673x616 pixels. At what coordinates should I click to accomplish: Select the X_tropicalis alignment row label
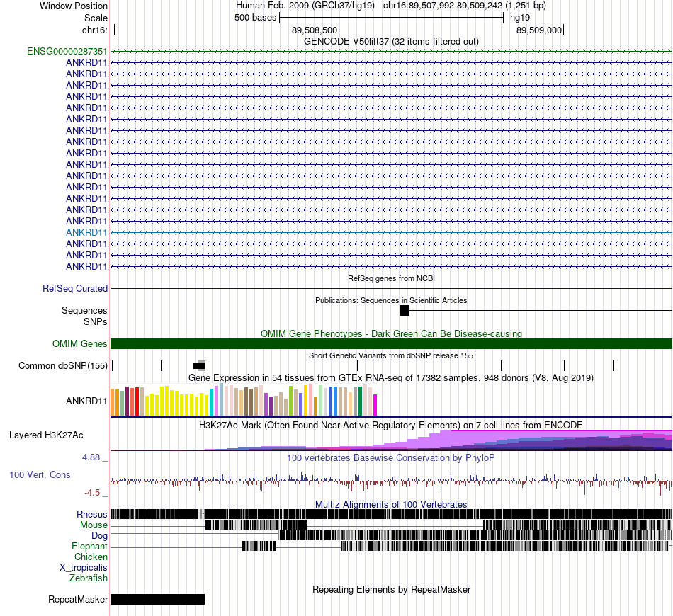pyautogui.click(x=84, y=568)
